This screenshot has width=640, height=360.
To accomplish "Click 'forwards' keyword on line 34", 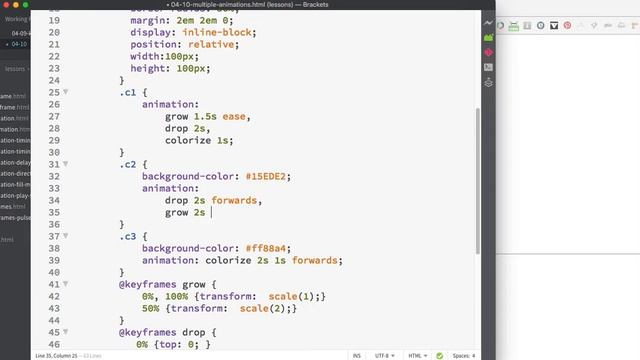I will click(234, 200).
